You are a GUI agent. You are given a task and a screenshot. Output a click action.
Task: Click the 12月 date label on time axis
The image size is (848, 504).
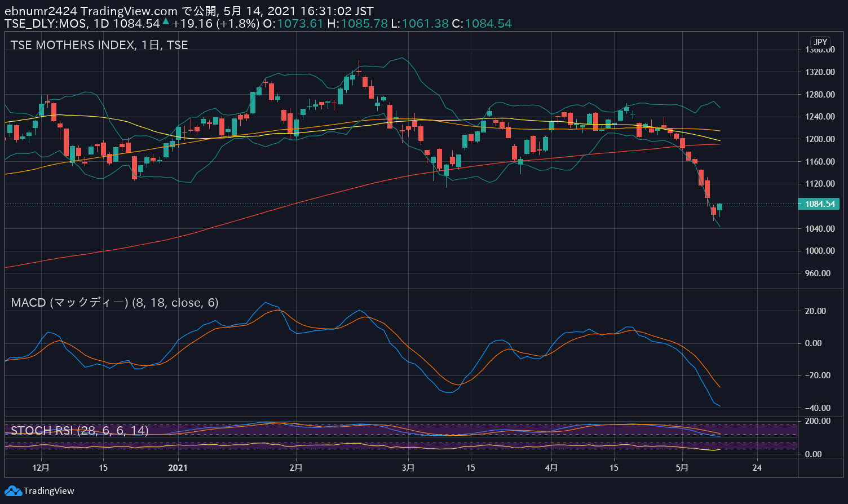41,467
